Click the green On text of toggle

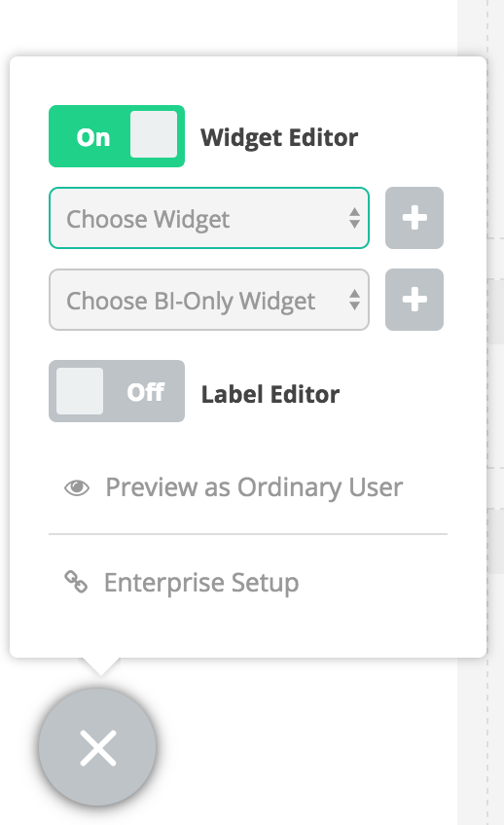pyautogui.click(x=93, y=138)
